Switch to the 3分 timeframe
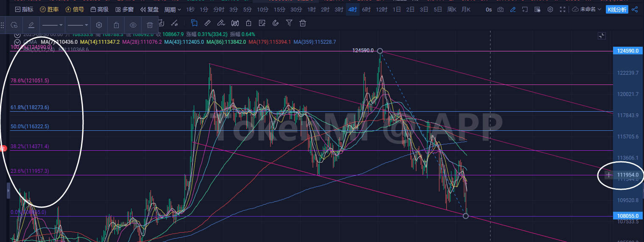The image size is (644, 242). 234,9
